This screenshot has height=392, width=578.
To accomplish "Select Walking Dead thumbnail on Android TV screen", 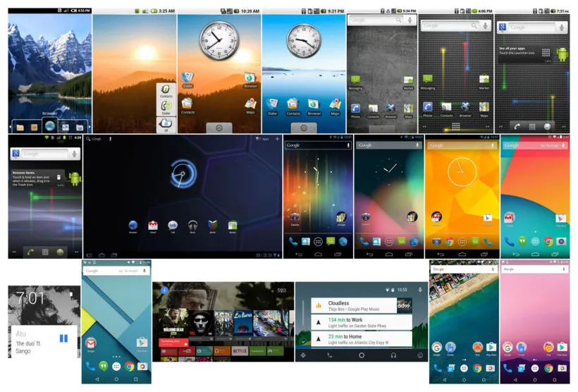I will coord(173,323).
